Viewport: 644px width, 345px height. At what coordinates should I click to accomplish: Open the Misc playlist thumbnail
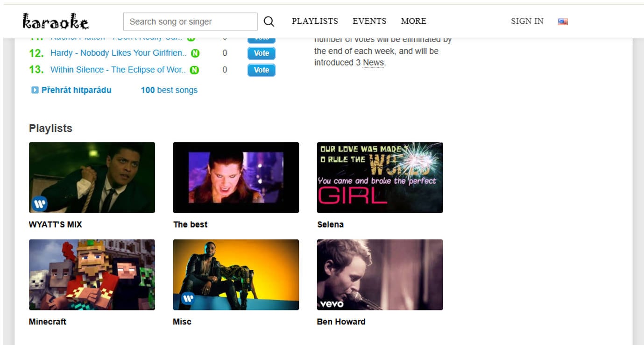(236, 275)
